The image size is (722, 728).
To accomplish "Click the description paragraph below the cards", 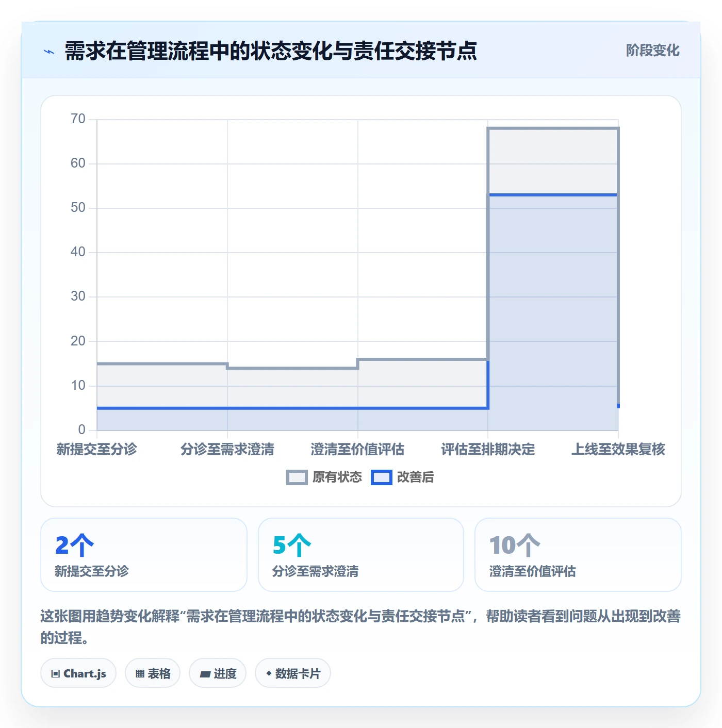I will click(360, 627).
